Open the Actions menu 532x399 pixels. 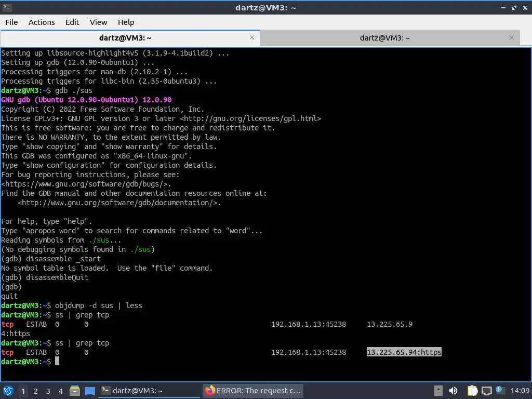click(42, 22)
